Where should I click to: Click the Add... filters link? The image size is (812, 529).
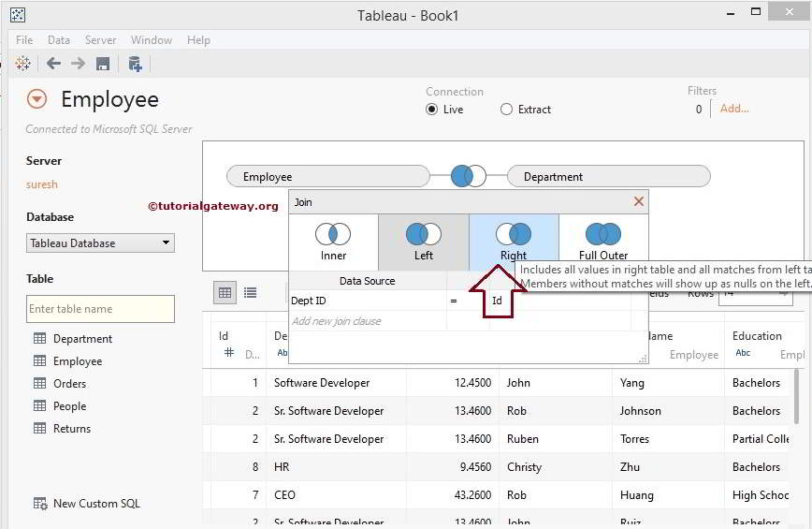point(734,109)
